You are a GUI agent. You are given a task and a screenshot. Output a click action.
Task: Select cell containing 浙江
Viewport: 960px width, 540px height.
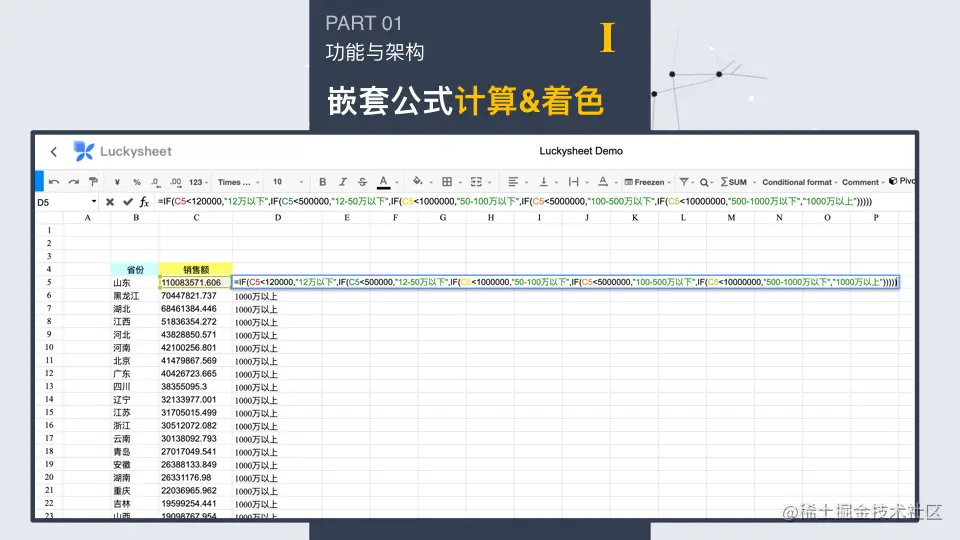point(135,426)
